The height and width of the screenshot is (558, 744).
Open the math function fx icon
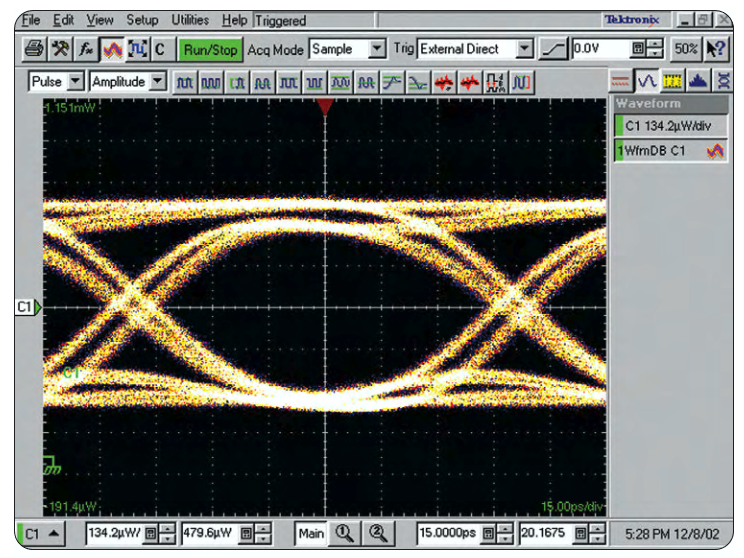point(86,49)
